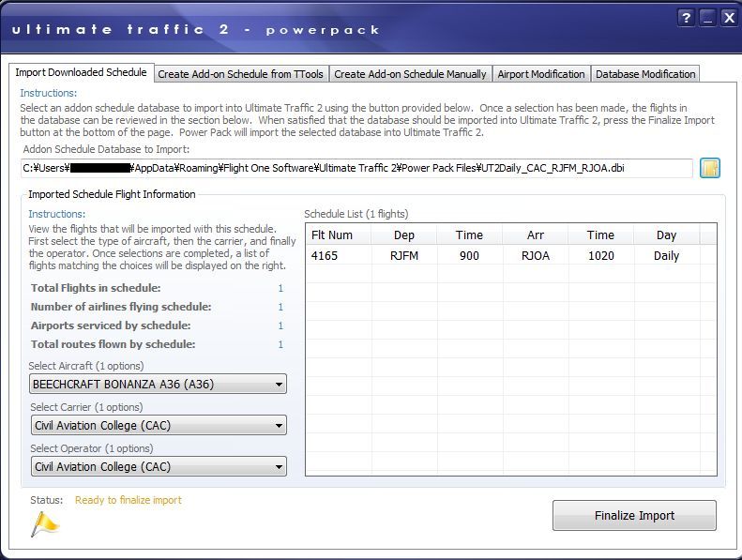Viewport: 742px width, 560px height.
Task: Click 'Total routes flown by schedule:' label
Action: pyautogui.click(x=113, y=344)
